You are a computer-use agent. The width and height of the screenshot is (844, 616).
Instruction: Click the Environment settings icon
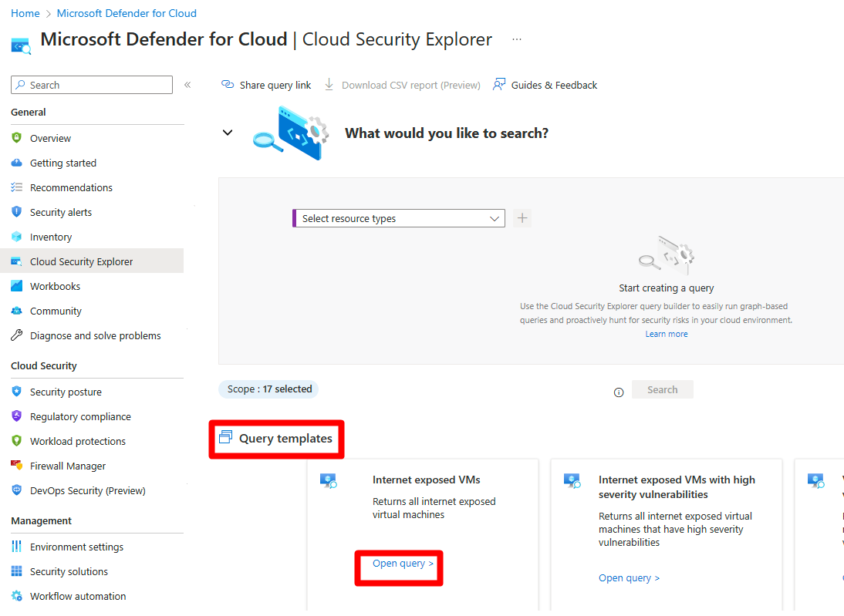point(17,547)
